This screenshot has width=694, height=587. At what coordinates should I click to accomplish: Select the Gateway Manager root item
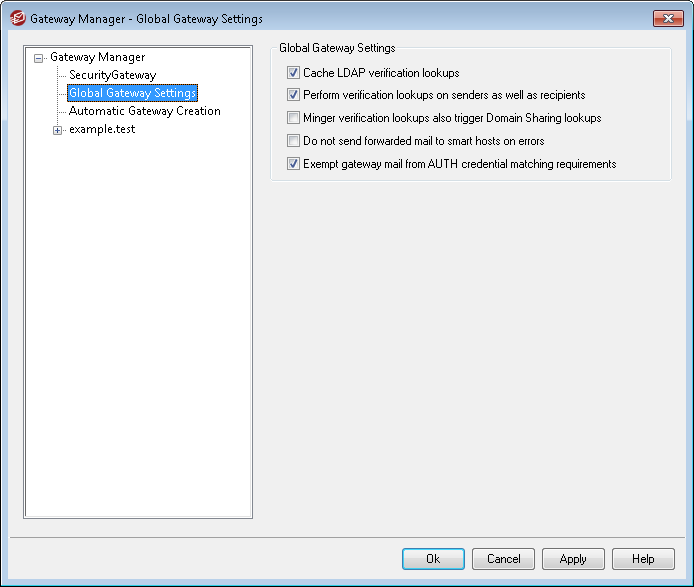[x=97, y=57]
